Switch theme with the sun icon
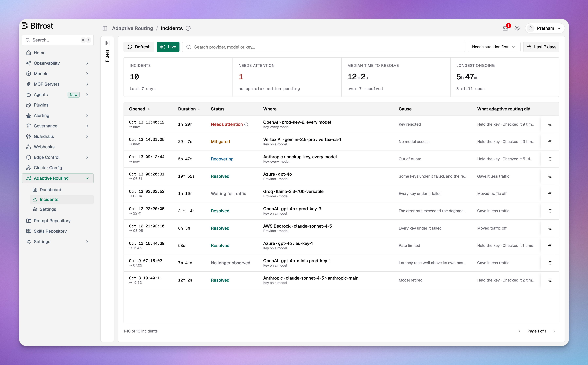This screenshot has height=365, width=588. coord(517,28)
